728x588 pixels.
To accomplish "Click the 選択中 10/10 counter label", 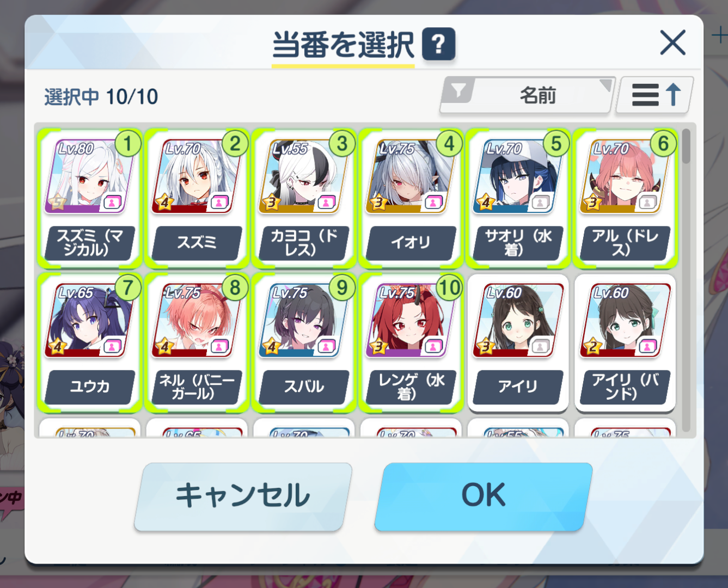I will pos(101,97).
